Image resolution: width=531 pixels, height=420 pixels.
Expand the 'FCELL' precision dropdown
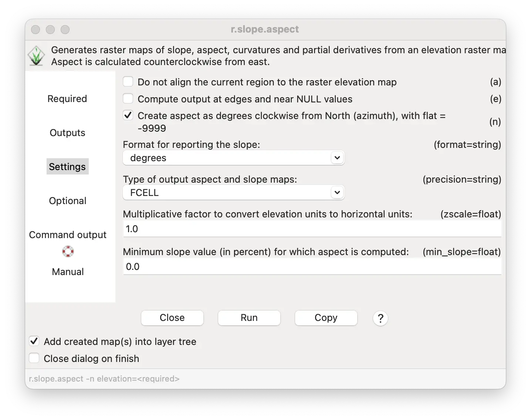[x=234, y=193]
